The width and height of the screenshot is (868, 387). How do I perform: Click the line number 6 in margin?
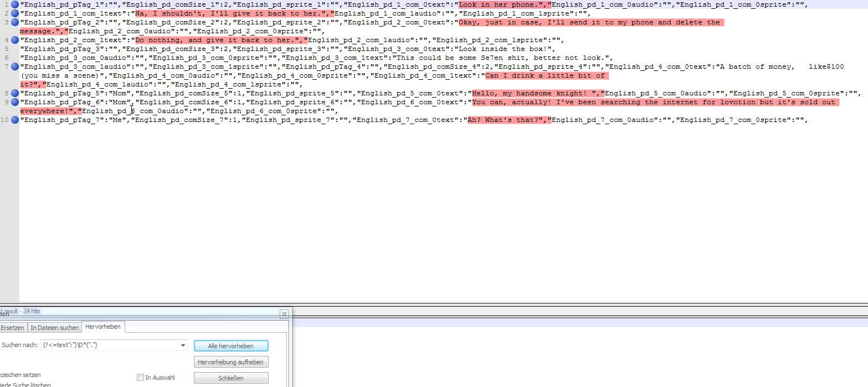coord(6,58)
